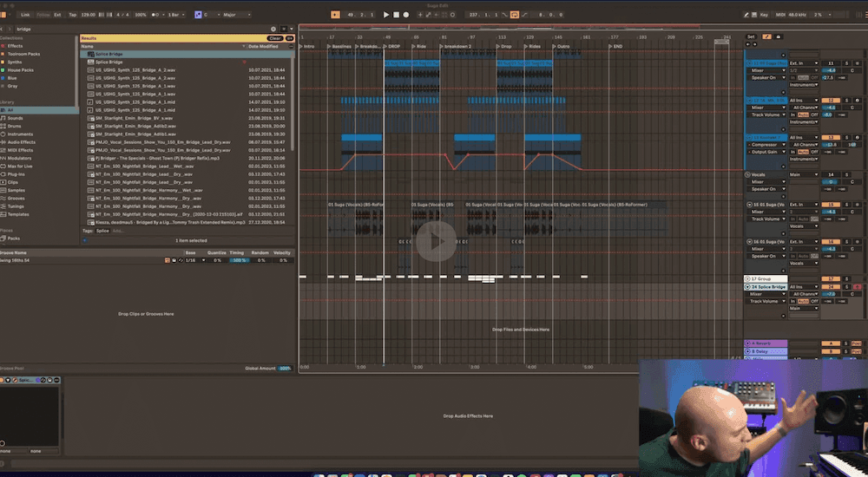Jump to the Outro locator marker
This screenshot has width=868, height=477.
pos(562,47)
